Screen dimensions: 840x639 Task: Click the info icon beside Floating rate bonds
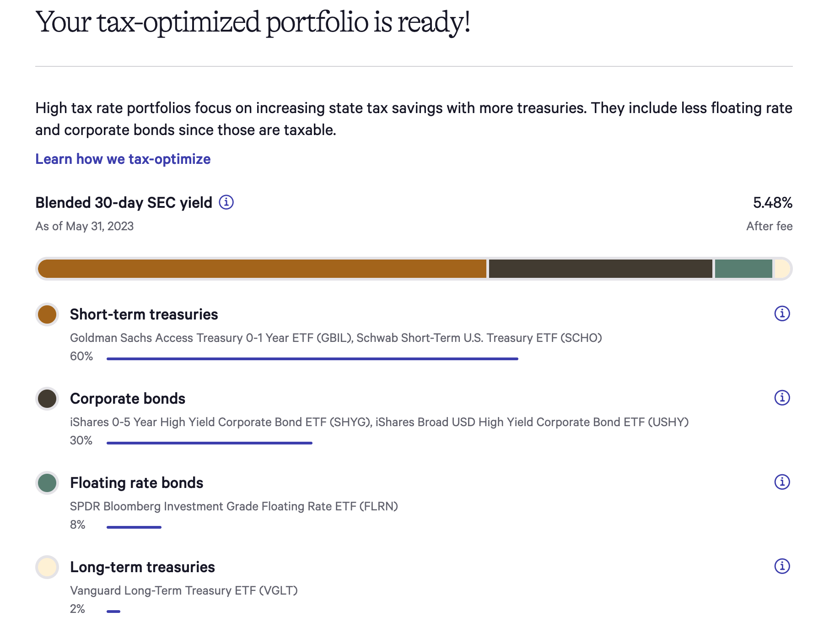pyautogui.click(x=783, y=482)
